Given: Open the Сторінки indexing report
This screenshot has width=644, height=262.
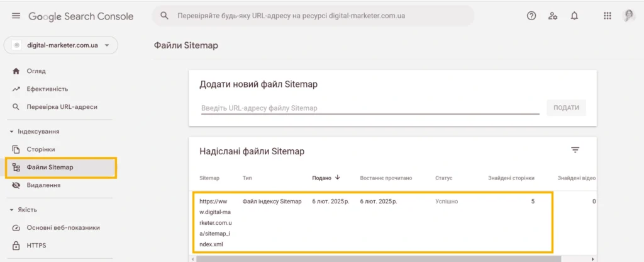Looking at the screenshot, I should click(x=41, y=149).
